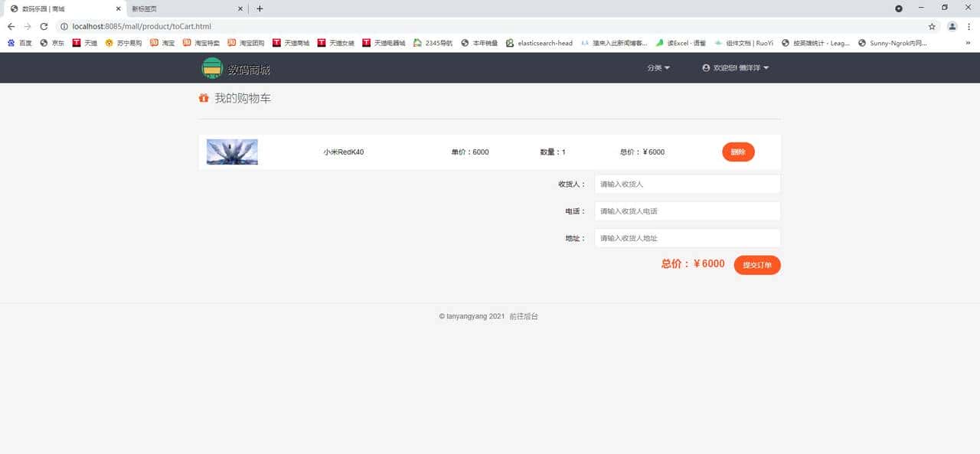Click the user profile icon before 欢迎您
The width and height of the screenshot is (980, 454).
click(706, 67)
